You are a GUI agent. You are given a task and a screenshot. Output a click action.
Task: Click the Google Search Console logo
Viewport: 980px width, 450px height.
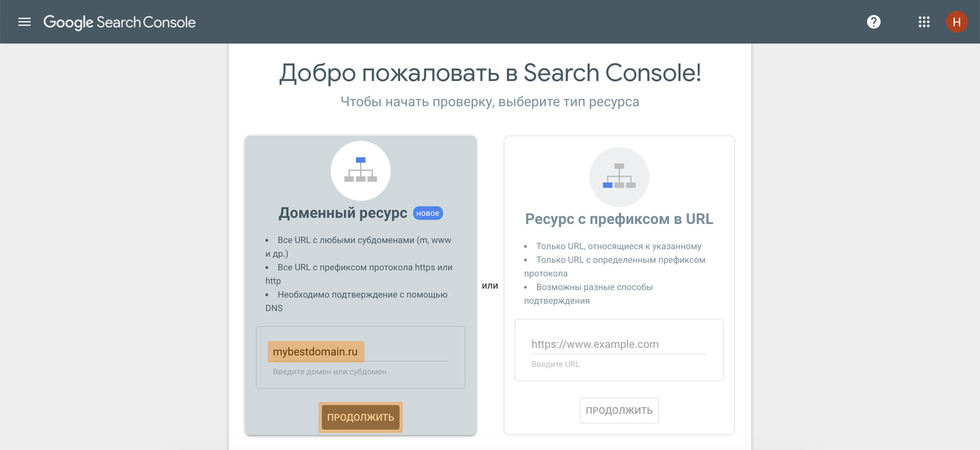click(120, 22)
